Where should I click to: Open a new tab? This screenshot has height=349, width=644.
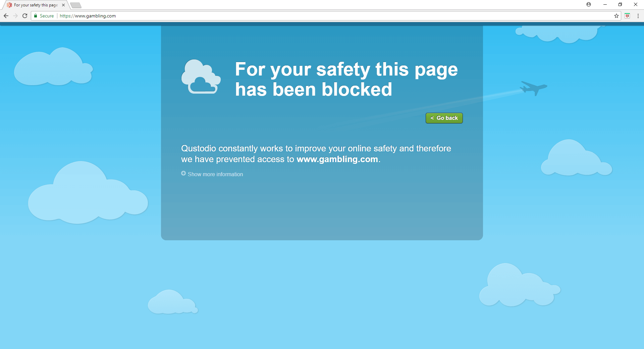pyautogui.click(x=76, y=5)
